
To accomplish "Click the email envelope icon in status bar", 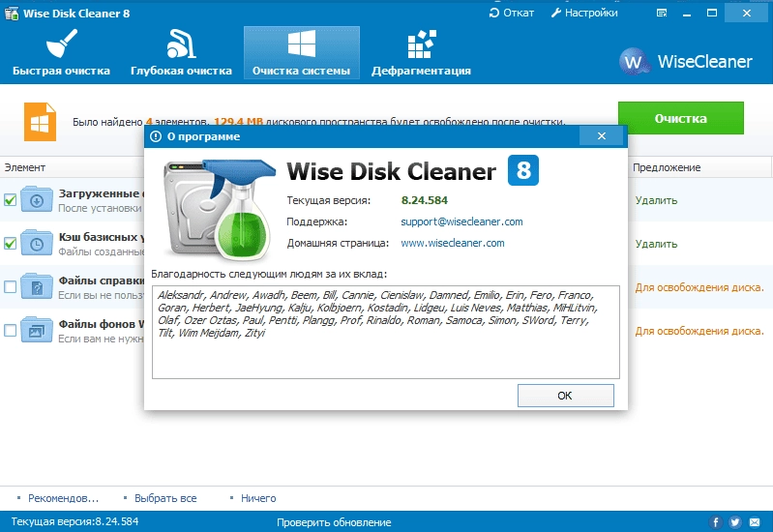I will [755, 522].
